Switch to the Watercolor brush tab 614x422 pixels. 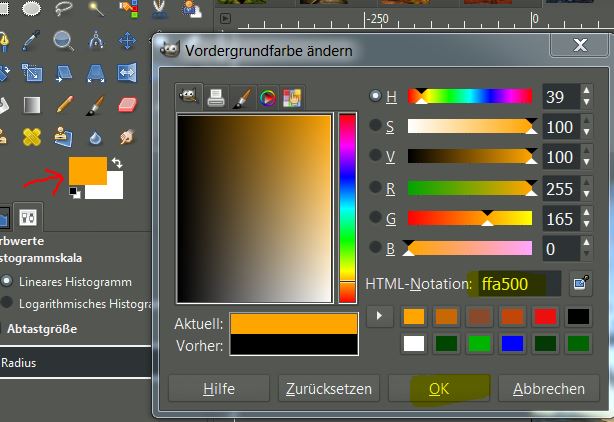pyautogui.click(x=242, y=97)
